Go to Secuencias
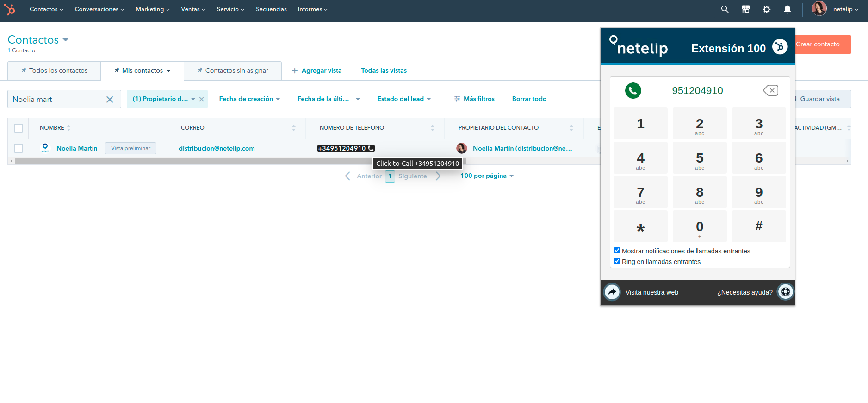 (x=271, y=9)
